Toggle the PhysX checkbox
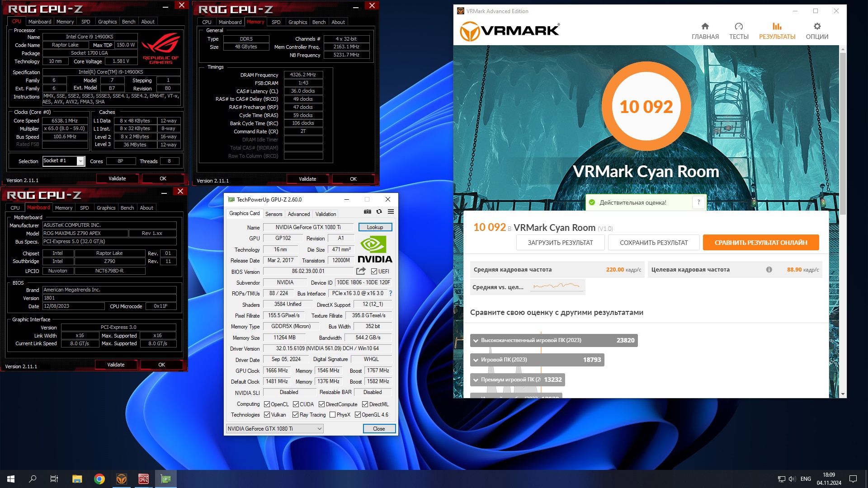This screenshot has height=488, width=868. pos(332,415)
